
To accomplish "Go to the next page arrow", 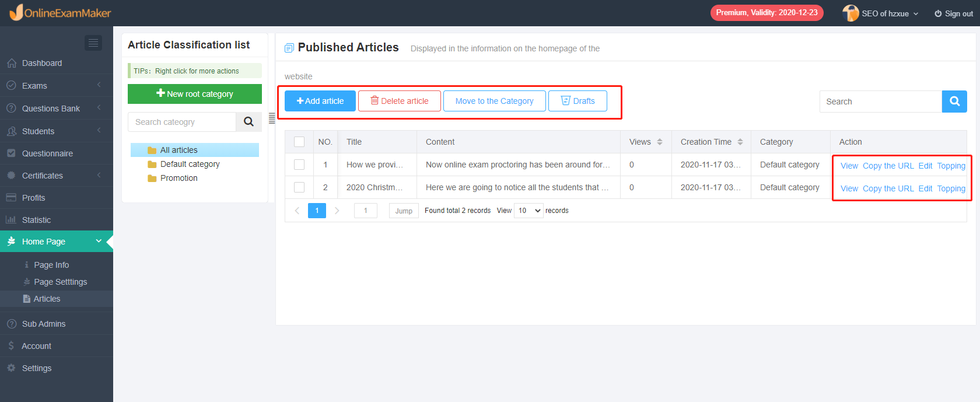I will [337, 211].
